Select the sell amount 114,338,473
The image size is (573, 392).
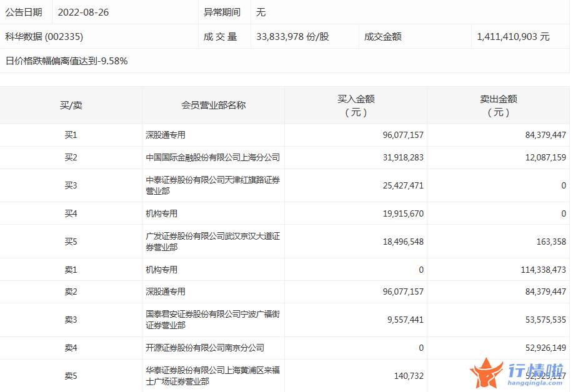pyautogui.click(x=544, y=270)
